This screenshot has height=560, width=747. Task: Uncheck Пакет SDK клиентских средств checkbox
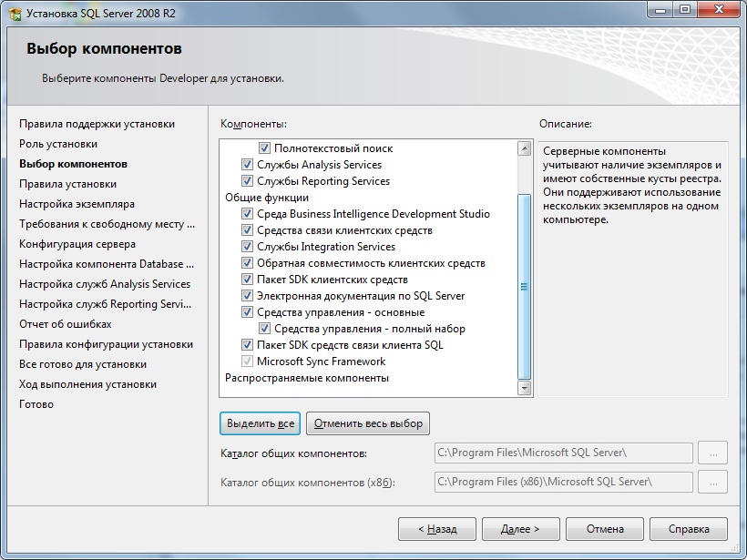point(247,280)
